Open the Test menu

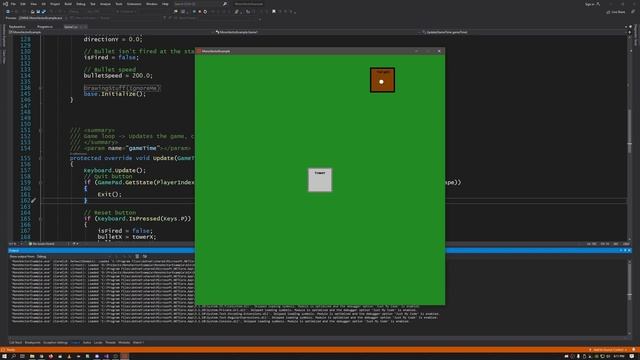pos(93,4)
